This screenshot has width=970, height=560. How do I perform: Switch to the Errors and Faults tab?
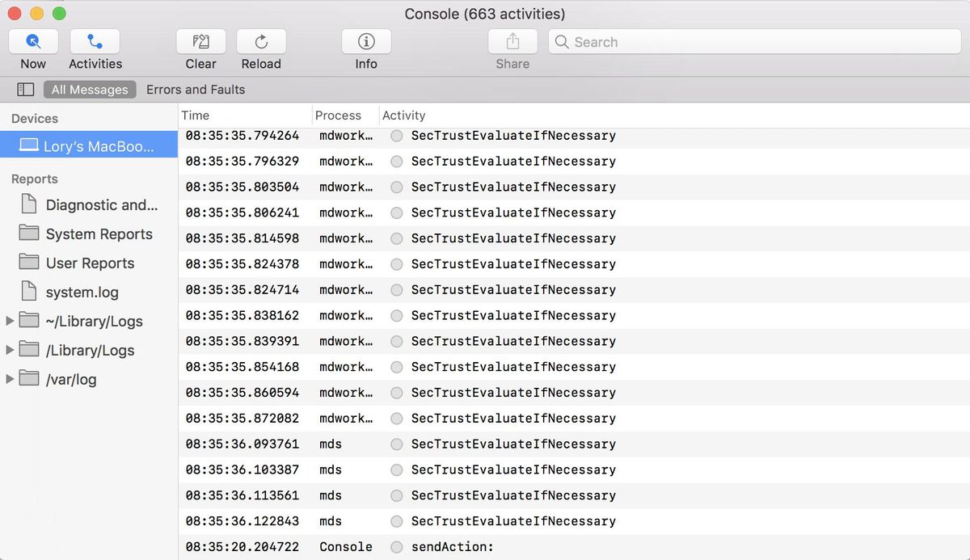[x=196, y=89]
